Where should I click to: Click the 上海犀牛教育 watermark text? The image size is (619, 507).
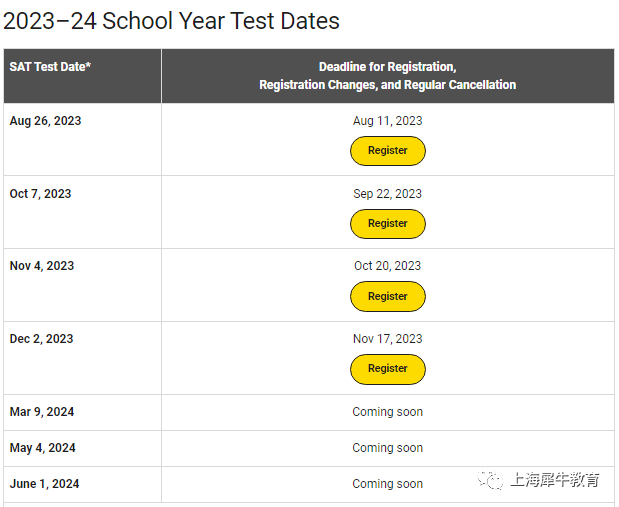tap(555, 480)
